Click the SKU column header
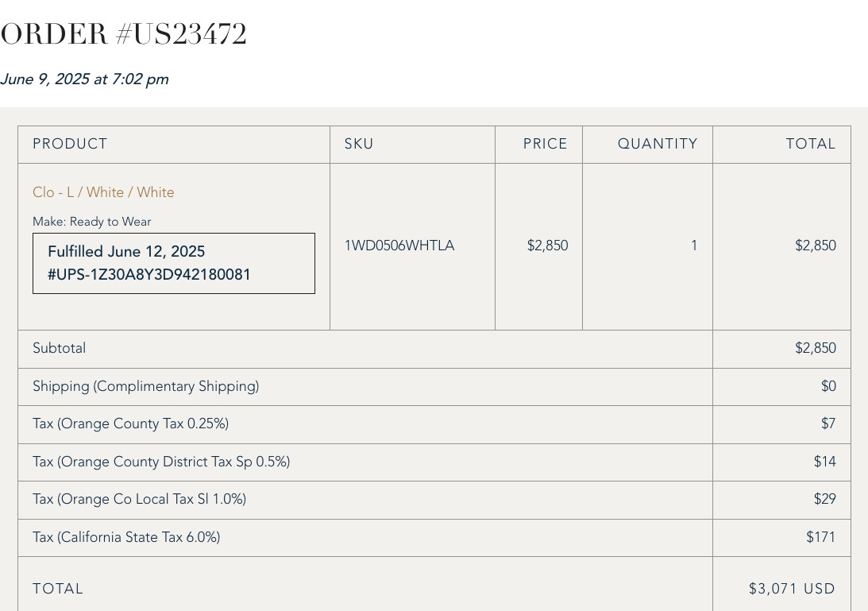Viewport: 868px width, 611px height. pyautogui.click(x=359, y=144)
